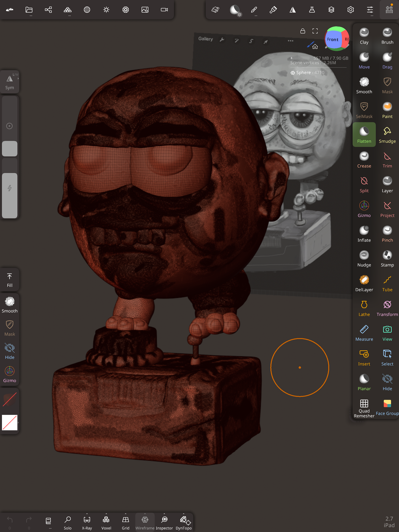Open the Quad Remesher tool
This screenshot has width=399, height=532.
(x=364, y=408)
